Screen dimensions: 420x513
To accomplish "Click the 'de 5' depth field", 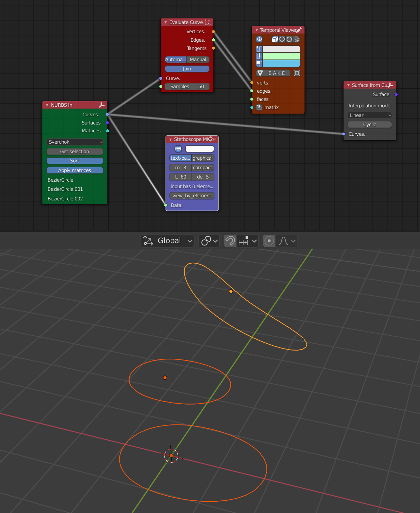I will (202, 177).
